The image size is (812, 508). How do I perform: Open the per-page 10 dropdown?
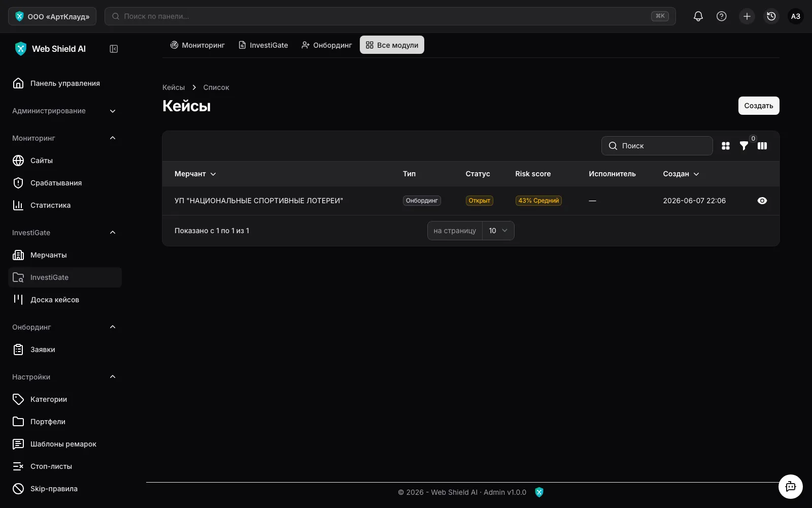pos(498,231)
